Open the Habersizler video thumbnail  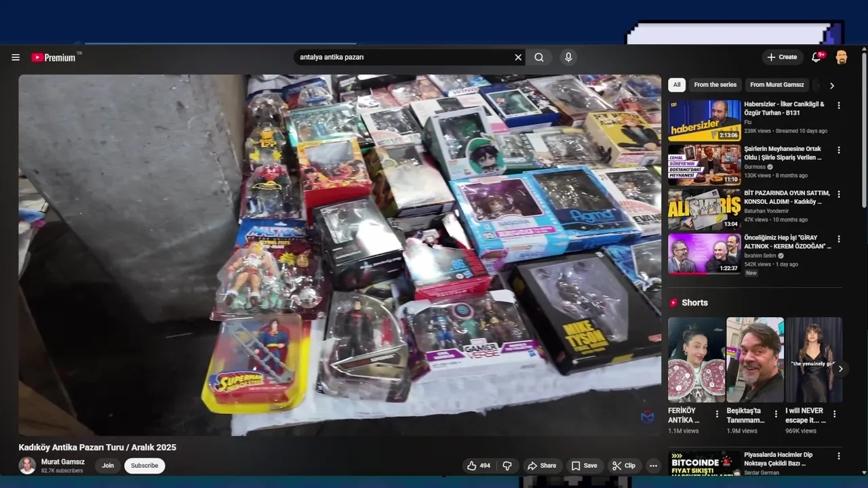point(705,121)
